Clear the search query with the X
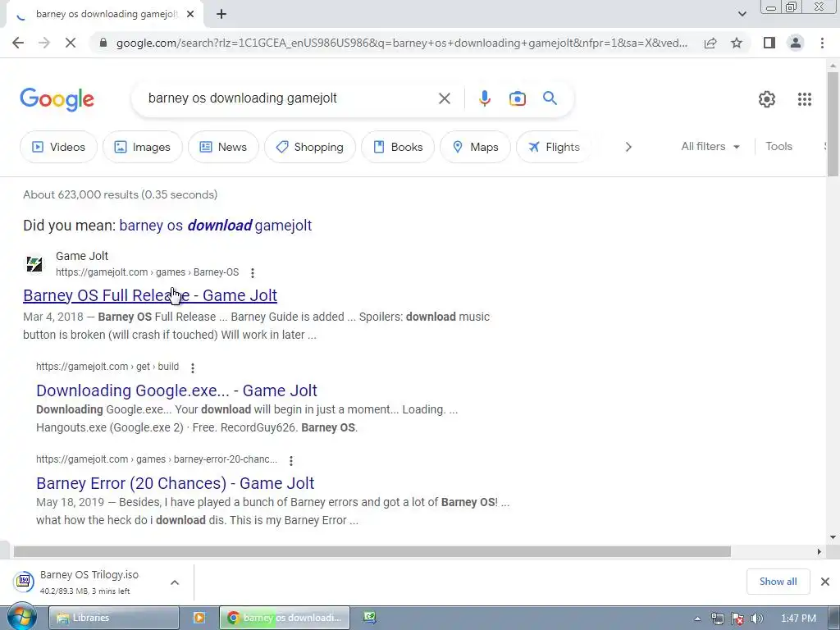Screen dimensions: 840x630 click(444, 98)
